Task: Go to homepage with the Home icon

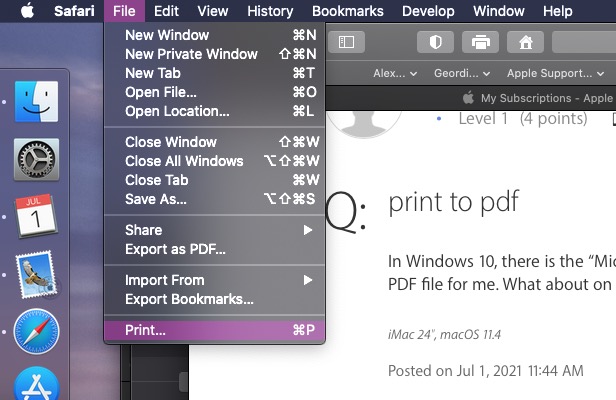Action: 526,42
